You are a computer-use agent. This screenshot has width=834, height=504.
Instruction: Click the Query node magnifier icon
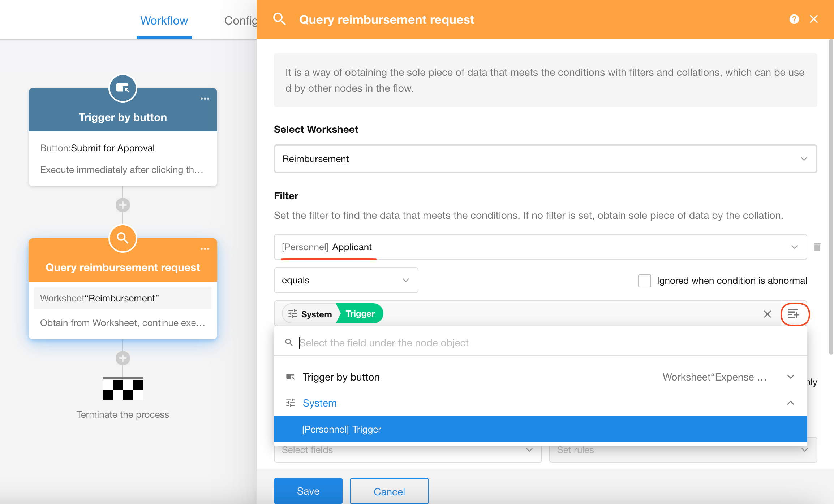[x=123, y=238]
